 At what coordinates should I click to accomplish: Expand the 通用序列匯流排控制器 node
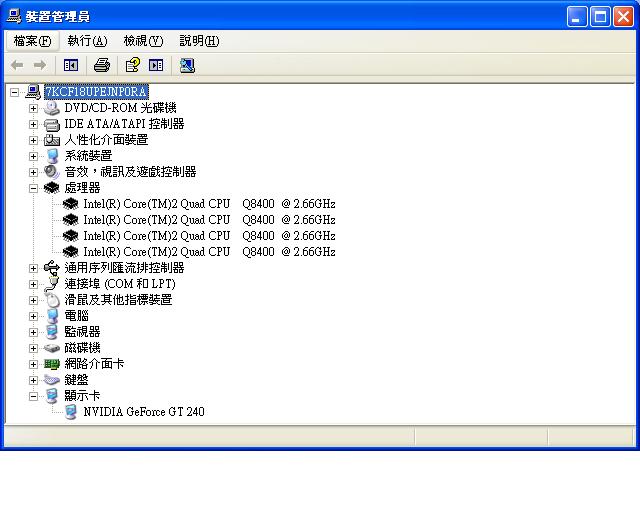click(33, 268)
